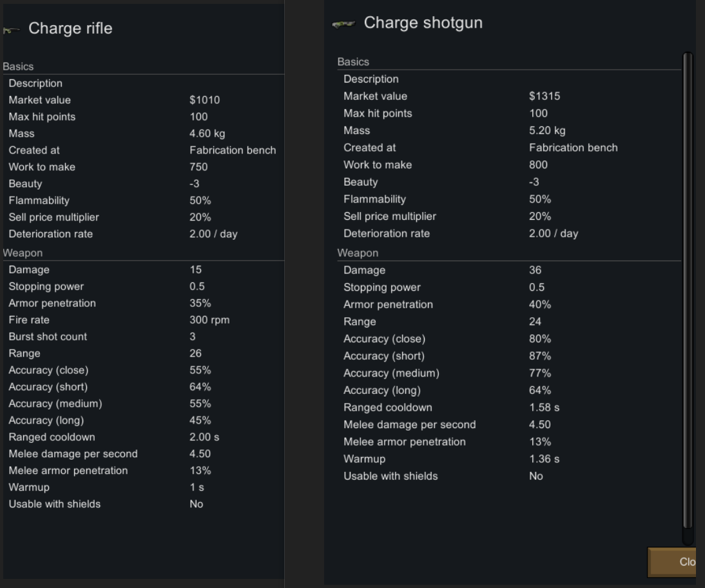
Task: Select the Description row under Charge shotgun
Action: (x=371, y=79)
